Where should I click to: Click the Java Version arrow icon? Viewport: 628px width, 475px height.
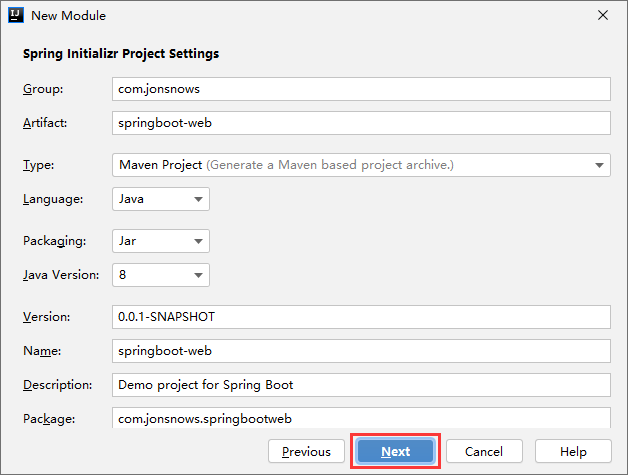tap(198, 275)
